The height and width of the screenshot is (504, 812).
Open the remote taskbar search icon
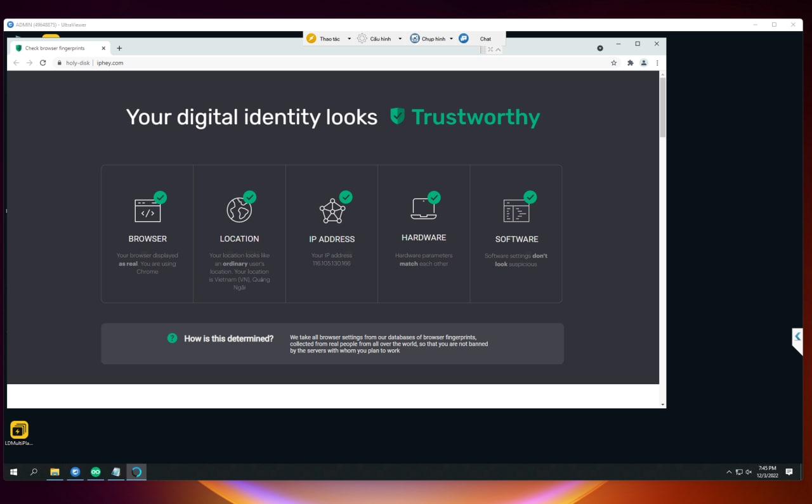point(34,472)
